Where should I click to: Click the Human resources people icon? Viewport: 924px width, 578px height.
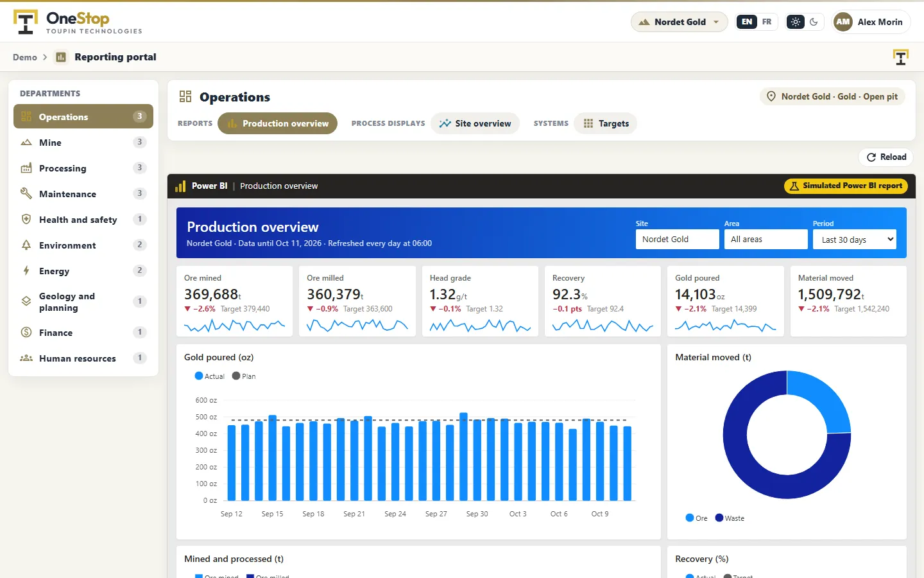26,358
